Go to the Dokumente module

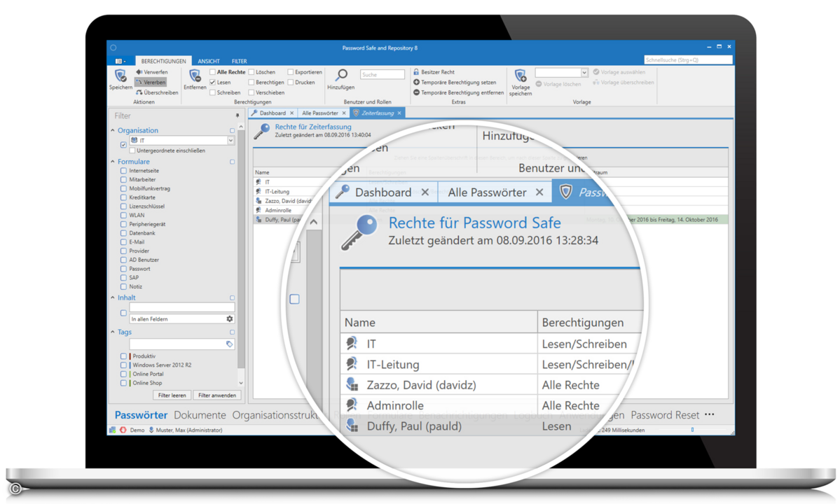[200, 414]
